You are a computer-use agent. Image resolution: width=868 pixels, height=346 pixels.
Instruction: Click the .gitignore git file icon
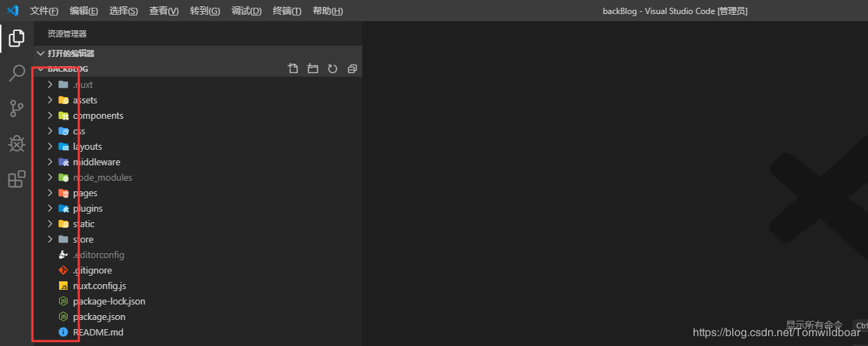[63, 270]
